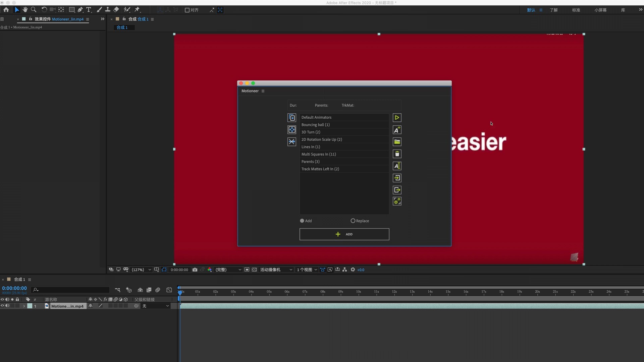
Task: Mute audio of Motione...in.mp4 layer
Action: 7,306
